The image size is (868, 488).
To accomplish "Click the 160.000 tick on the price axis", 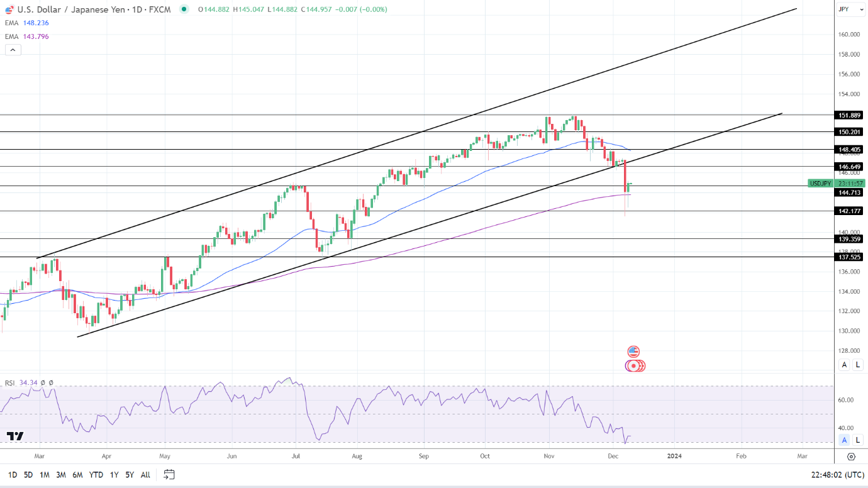I will [850, 35].
